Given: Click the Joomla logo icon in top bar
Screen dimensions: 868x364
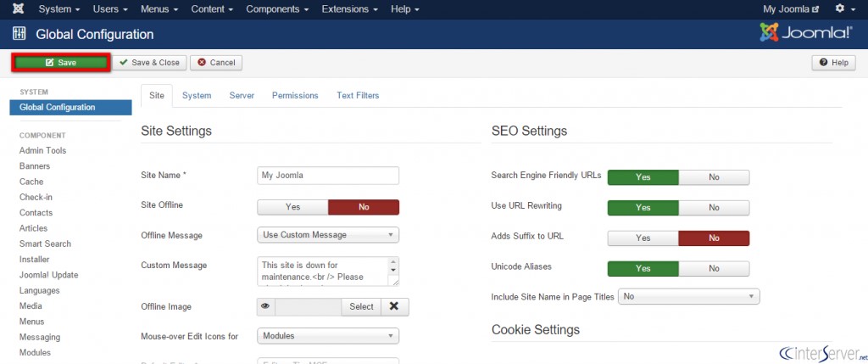Looking at the screenshot, I should pos(18,8).
